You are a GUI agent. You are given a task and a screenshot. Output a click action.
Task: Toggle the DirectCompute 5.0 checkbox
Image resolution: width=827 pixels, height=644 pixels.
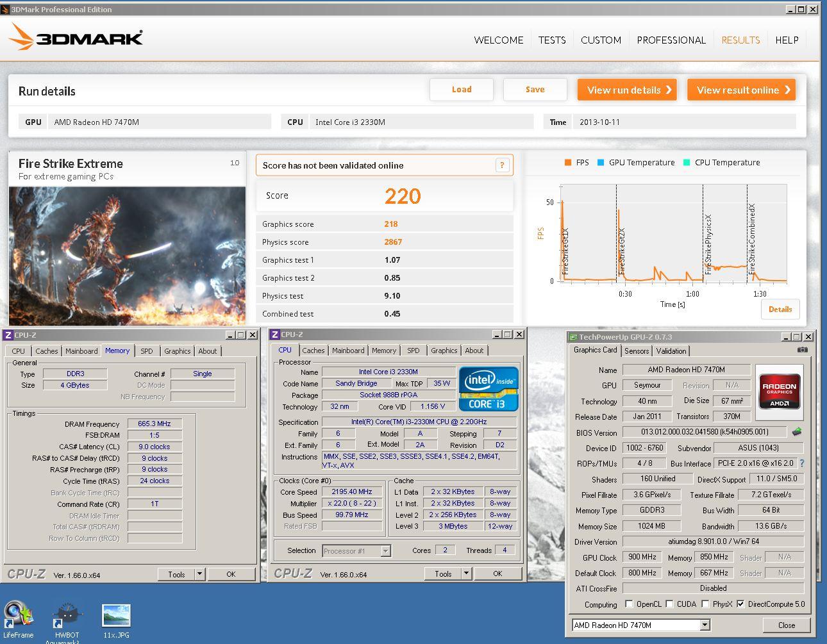click(740, 604)
